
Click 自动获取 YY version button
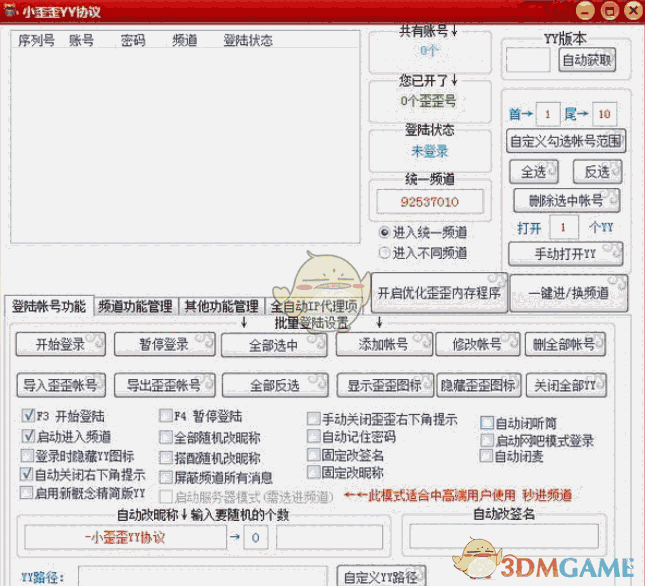tap(587, 60)
